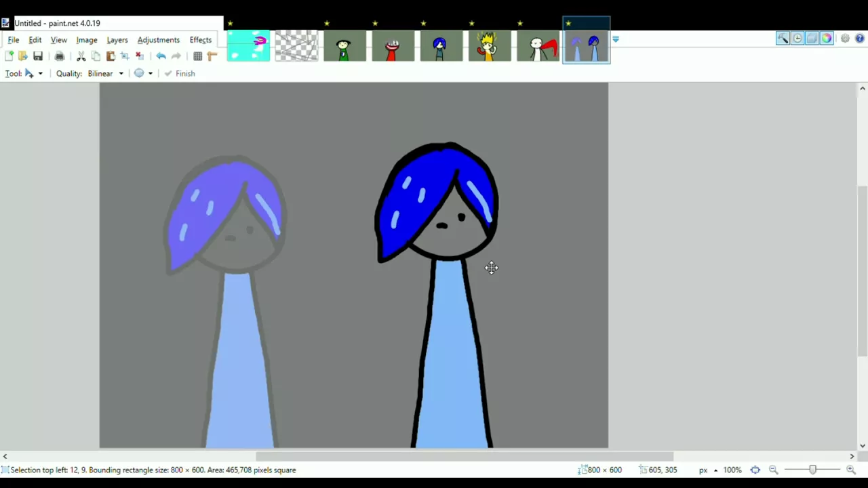Viewport: 868px width, 488px height.
Task: Click Crop to Selection icon
Action: click(125, 56)
